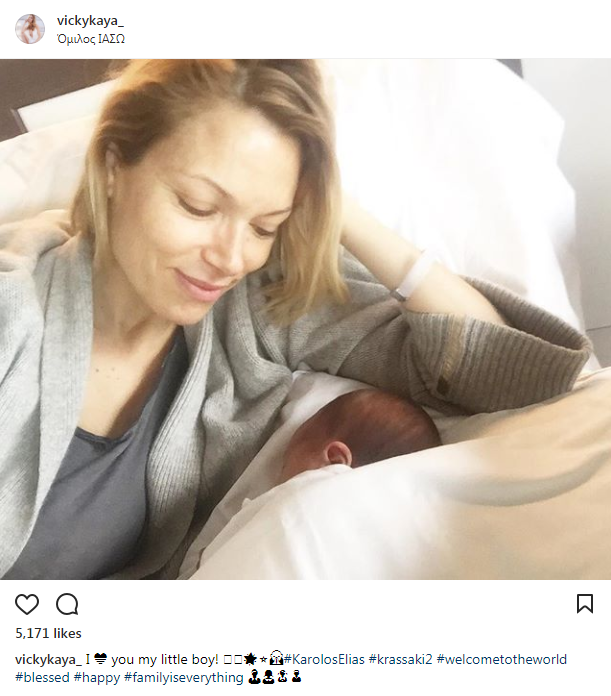Save the post with the bookmark icon
Viewport: 611px width, 696px height.
584,604
